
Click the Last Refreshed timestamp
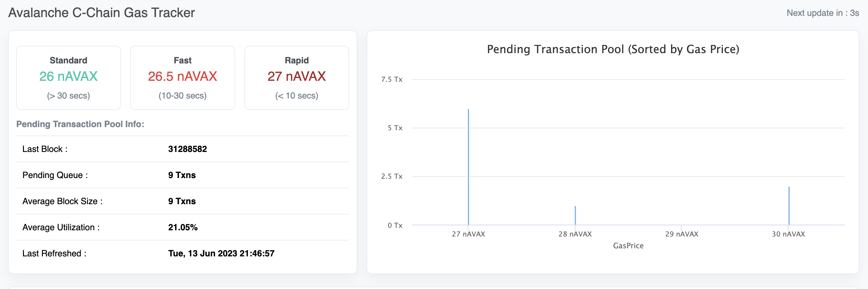[x=222, y=253]
